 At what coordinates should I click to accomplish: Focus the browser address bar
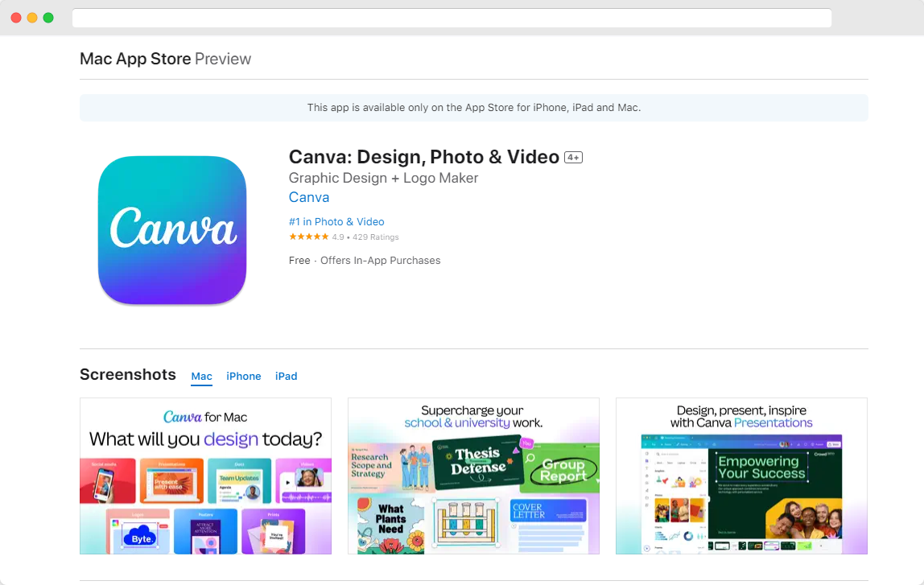[x=452, y=18]
